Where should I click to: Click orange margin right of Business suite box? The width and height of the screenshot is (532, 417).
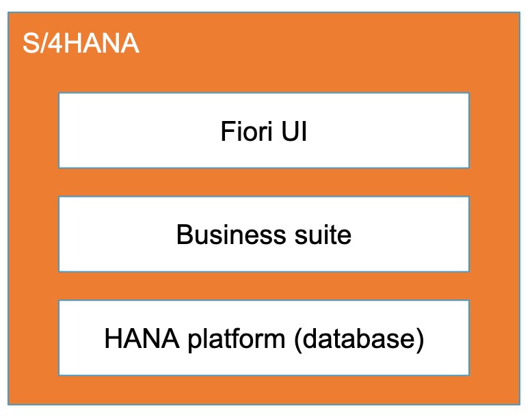pos(494,234)
